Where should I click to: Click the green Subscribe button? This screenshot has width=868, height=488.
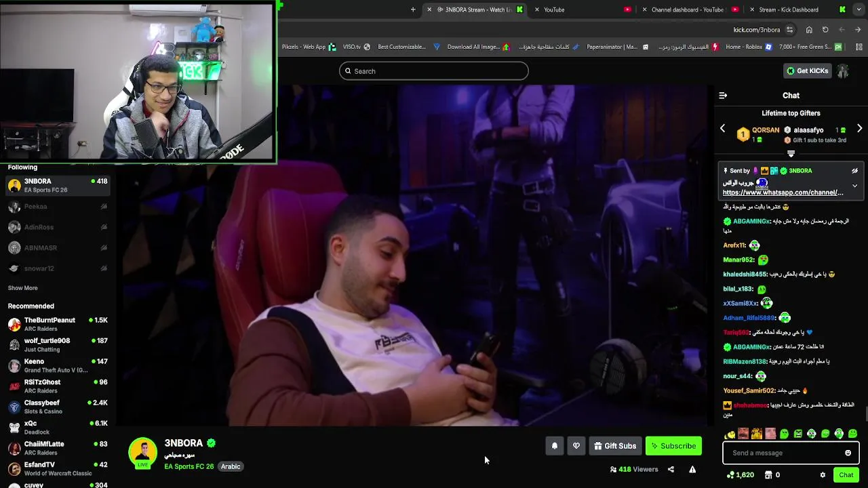pyautogui.click(x=673, y=446)
